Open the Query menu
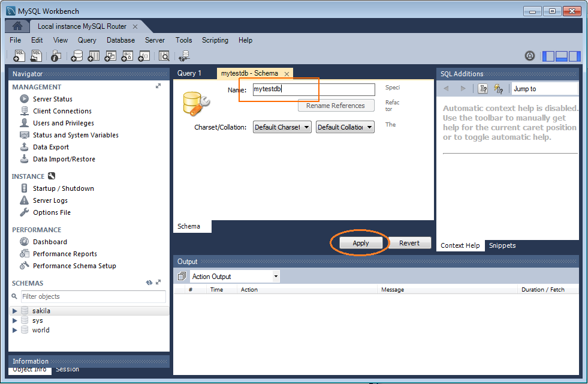 [x=87, y=40]
